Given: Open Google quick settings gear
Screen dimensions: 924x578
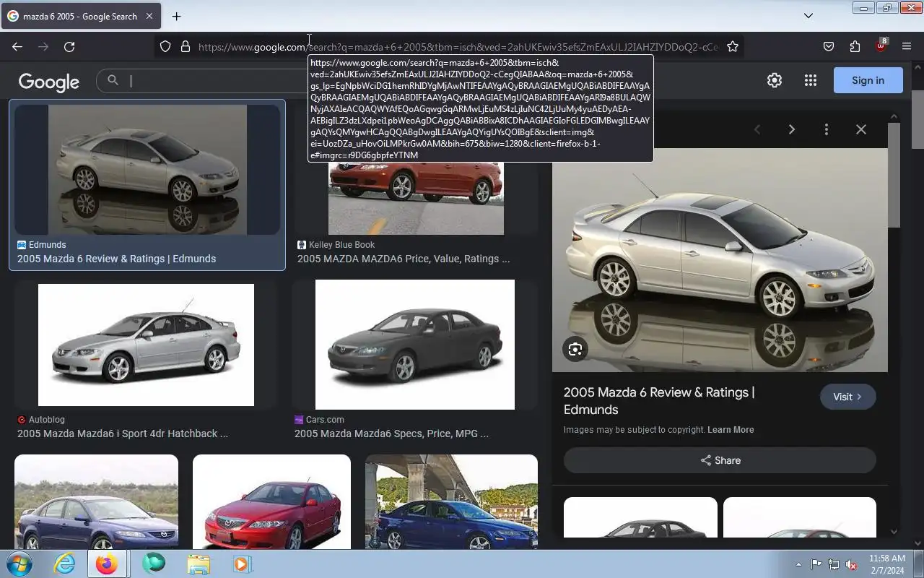Looking at the screenshot, I should point(775,80).
